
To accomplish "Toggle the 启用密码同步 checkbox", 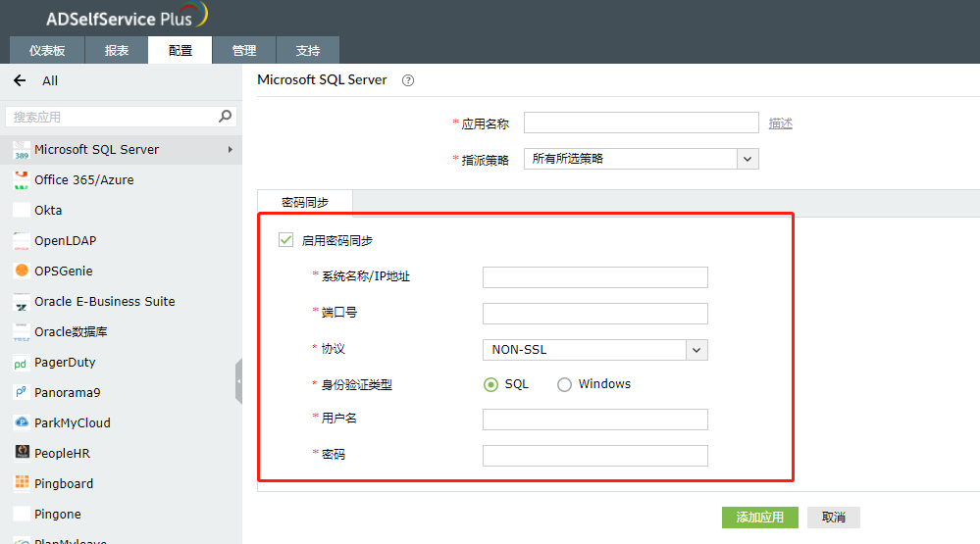I will click(x=285, y=240).
